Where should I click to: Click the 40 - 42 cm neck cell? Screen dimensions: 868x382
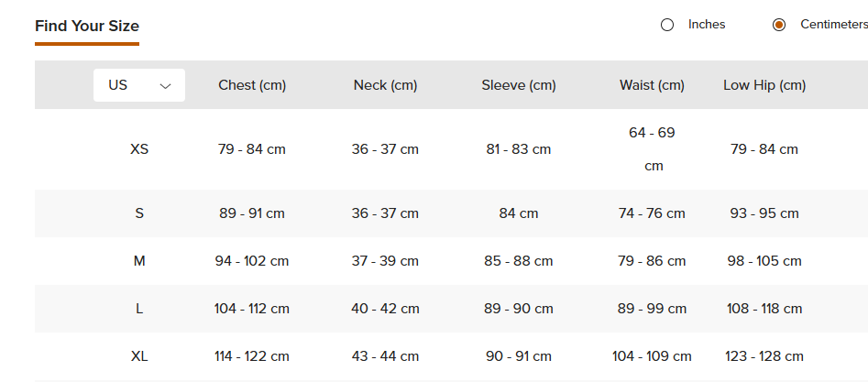(385, 309)
